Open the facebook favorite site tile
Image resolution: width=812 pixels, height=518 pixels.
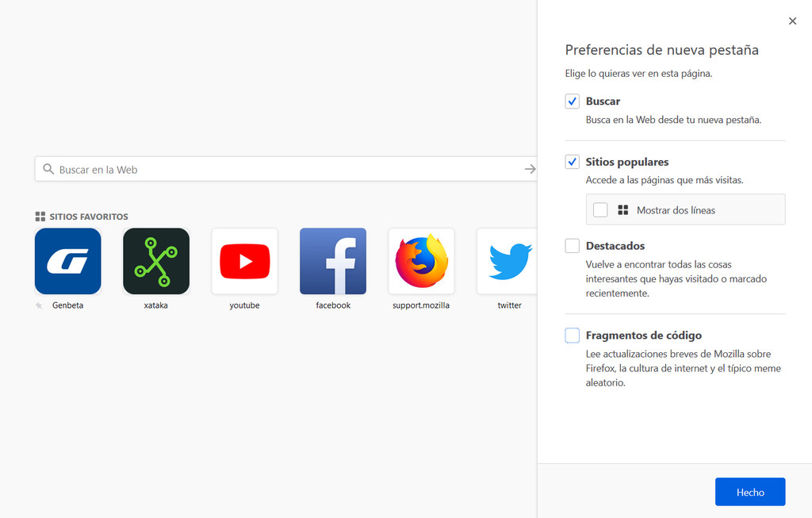333,261
